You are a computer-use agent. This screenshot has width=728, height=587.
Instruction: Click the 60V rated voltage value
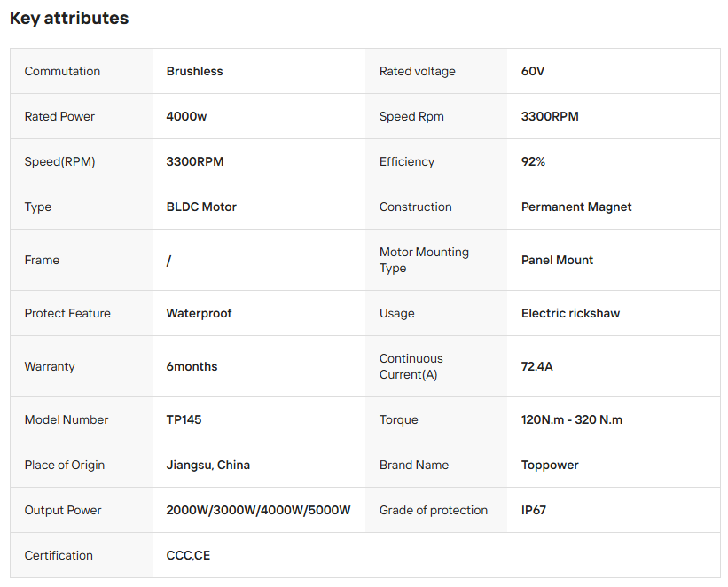point(533,71)
